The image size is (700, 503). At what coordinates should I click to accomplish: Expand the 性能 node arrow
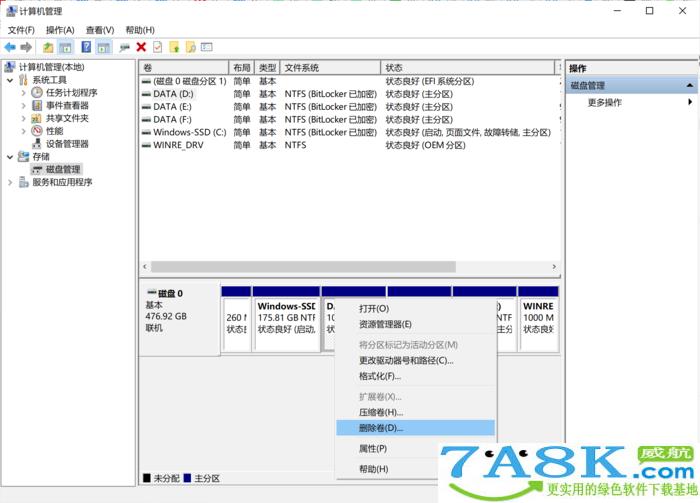point(23,131)
